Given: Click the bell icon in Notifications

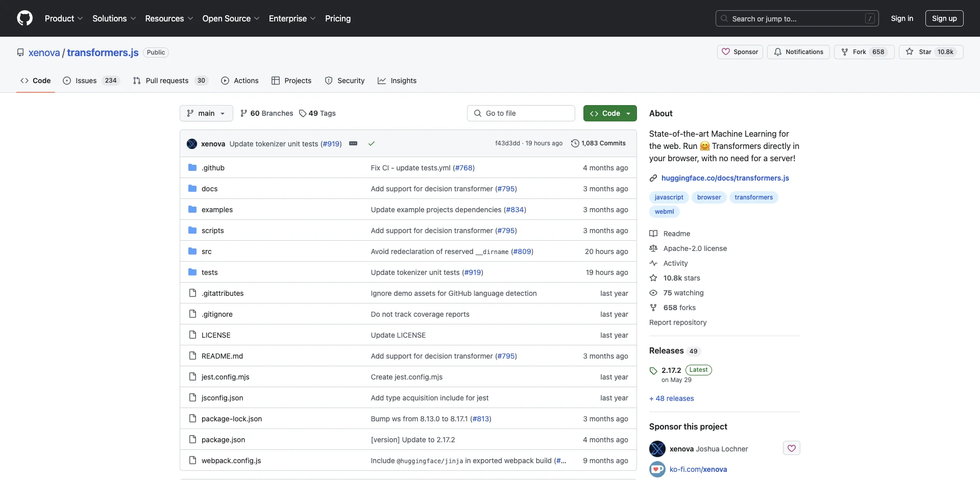Looking at the screenshot, I should click(778, 52).
